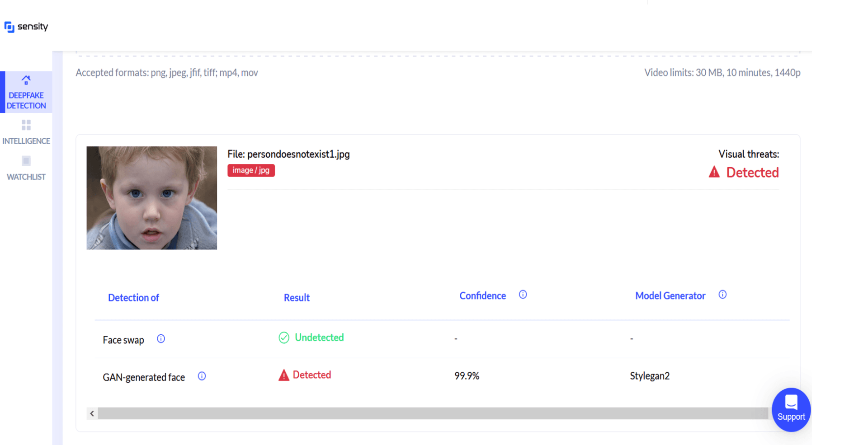
Task: Open the Intelligence grid icon
Action: [x=26, y=125]
